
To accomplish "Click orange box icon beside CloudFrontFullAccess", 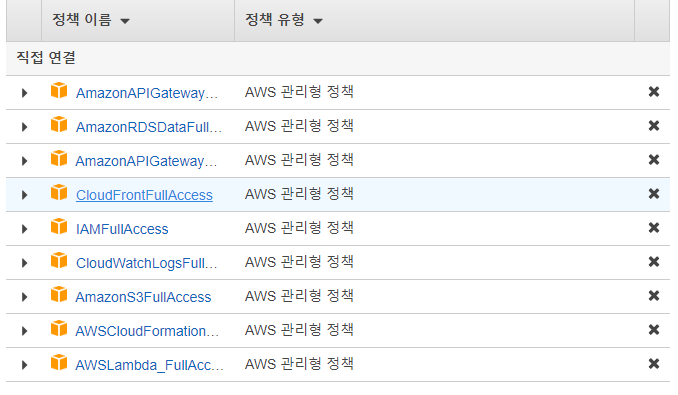I will (59, 193).
